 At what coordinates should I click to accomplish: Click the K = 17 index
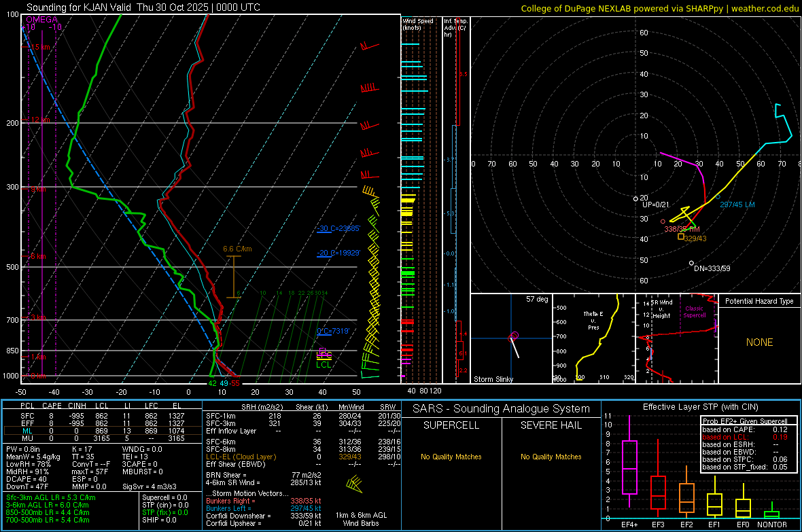(82, 450)
